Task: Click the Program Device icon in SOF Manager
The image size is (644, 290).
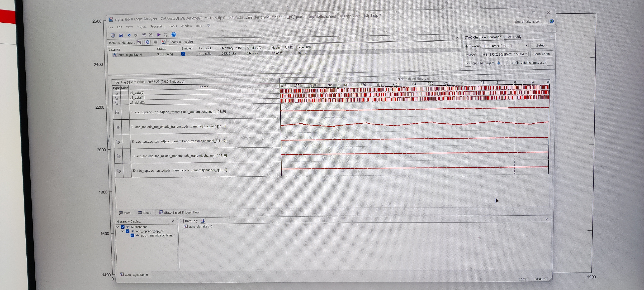Action: (x=498, y=63)
